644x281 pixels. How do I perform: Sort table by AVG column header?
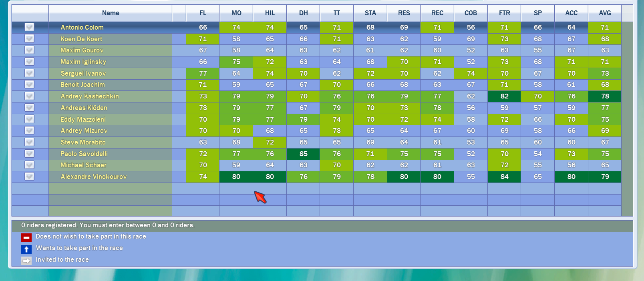(605, 13)
